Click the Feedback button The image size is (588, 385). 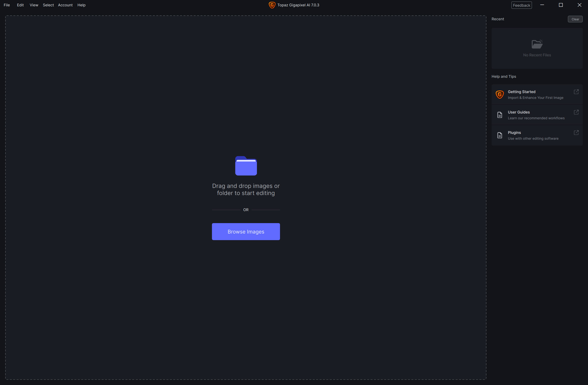(521, 5)
